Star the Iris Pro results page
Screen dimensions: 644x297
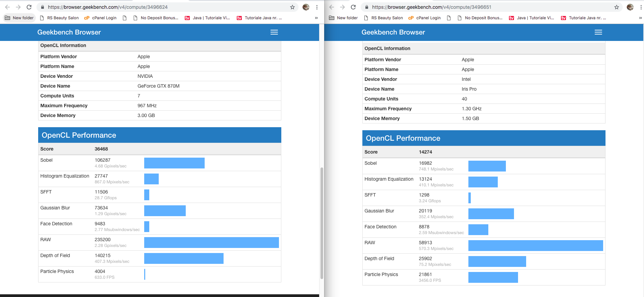click(617, 7)
